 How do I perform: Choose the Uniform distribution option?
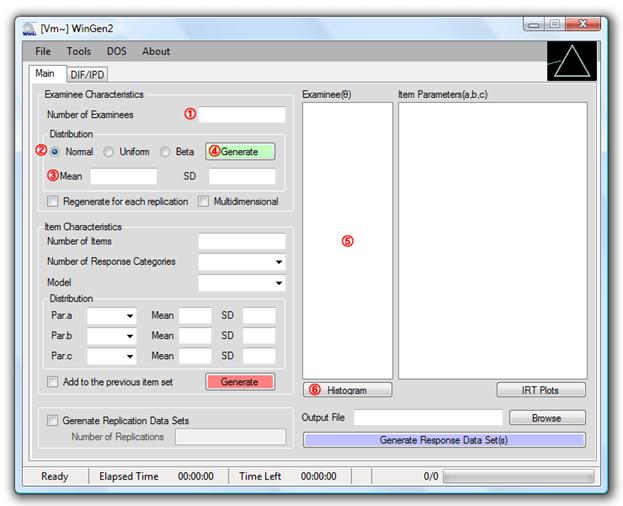[x=109, y=152]
